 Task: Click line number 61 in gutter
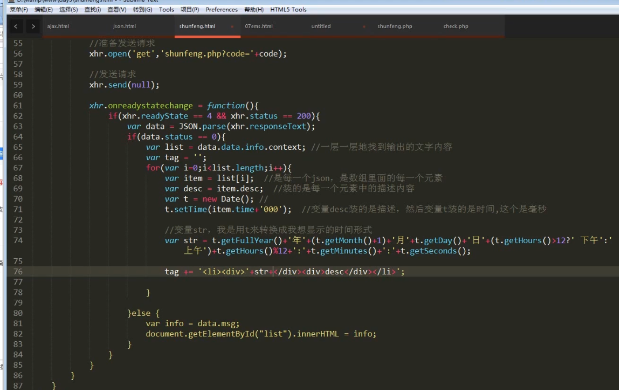18,106
